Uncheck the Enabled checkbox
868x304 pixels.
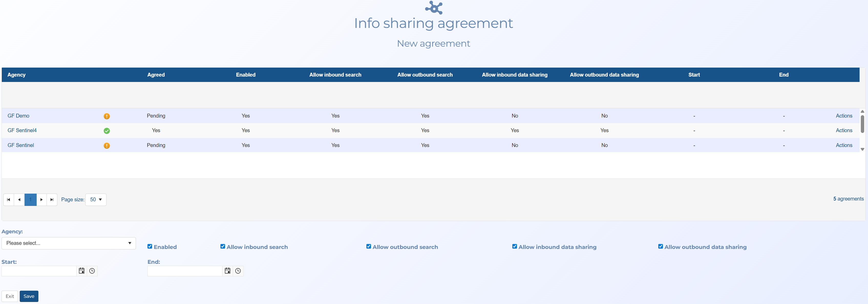coord(150,246)
